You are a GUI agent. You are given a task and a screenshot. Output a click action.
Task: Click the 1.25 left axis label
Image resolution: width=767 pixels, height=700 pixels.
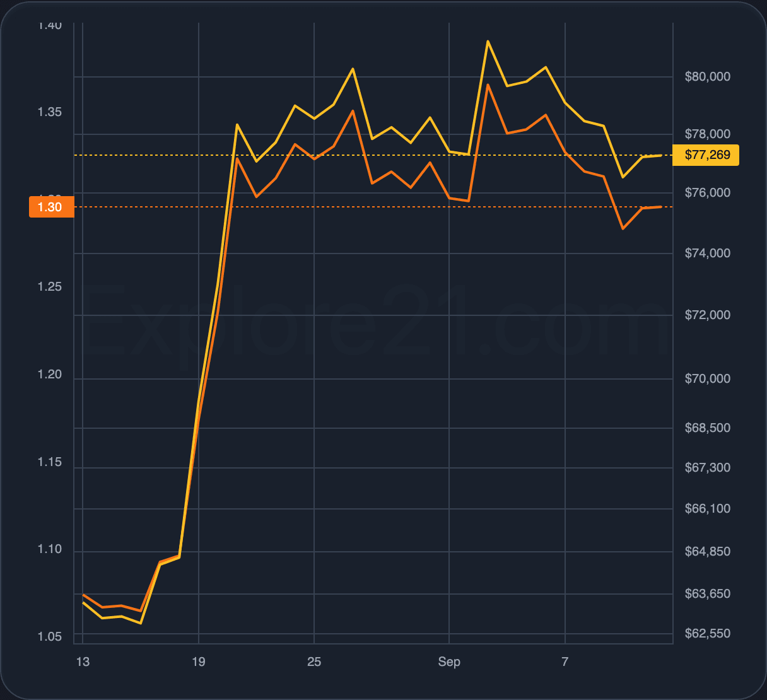point(50,287)
